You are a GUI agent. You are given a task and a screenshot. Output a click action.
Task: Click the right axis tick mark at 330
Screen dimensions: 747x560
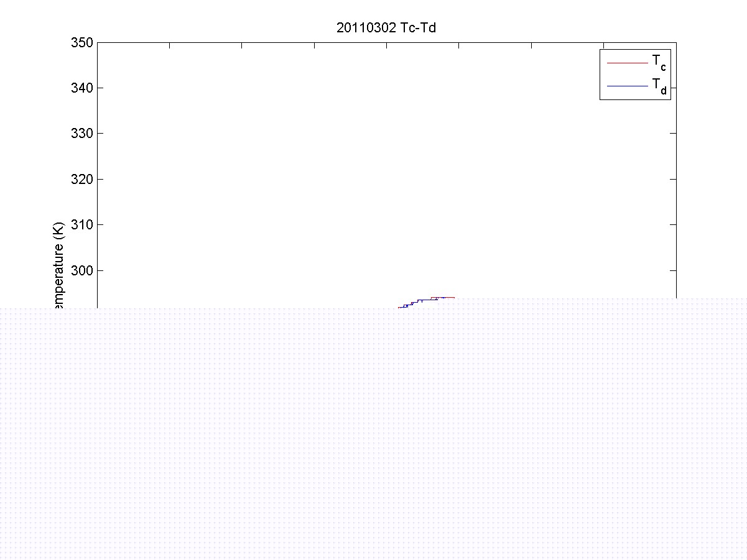pyautogui.click(x=673, y=134)
